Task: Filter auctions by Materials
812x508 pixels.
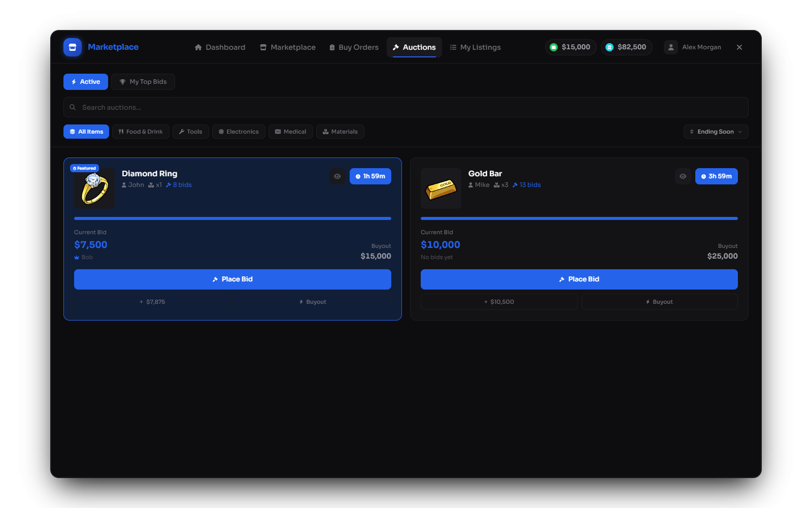Action: coord(340,132)
